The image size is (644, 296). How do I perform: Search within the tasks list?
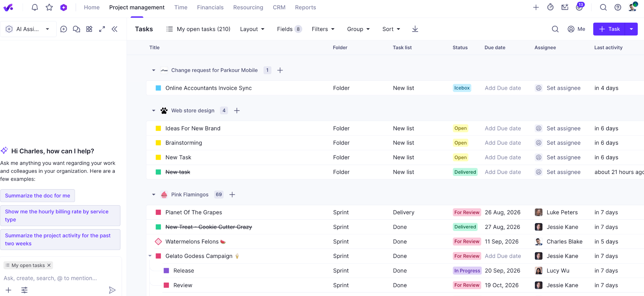555,29
